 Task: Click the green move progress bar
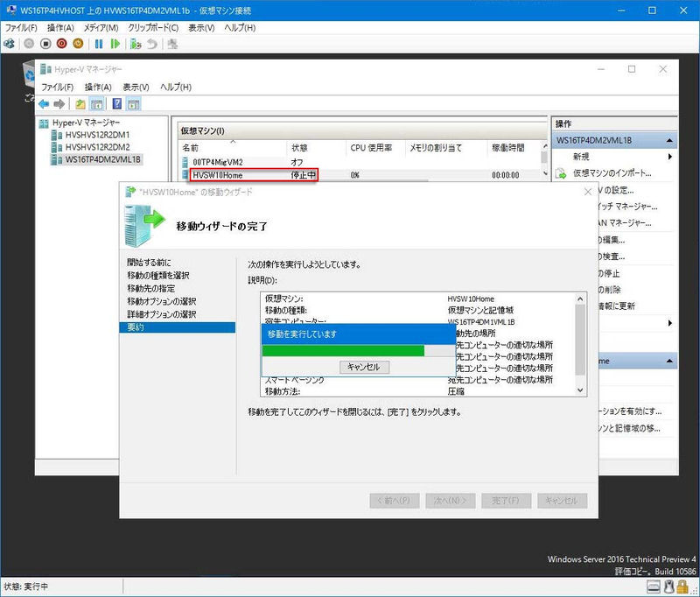pos(359,351)
